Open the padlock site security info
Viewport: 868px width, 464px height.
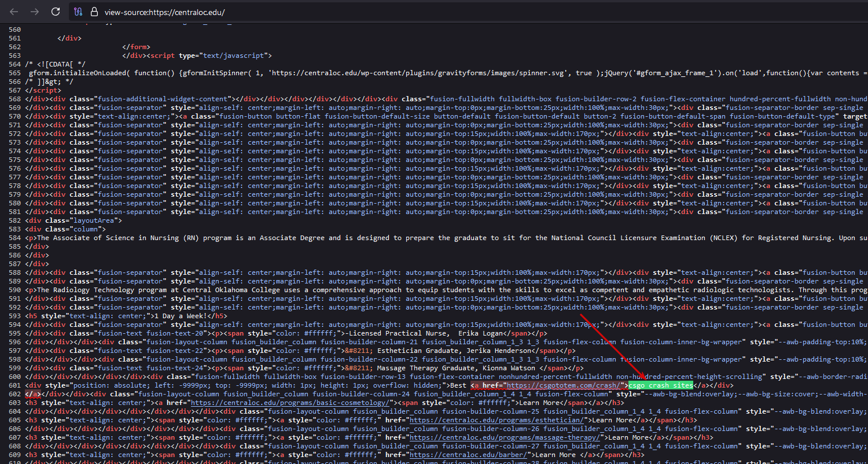[x=95, y=12]
